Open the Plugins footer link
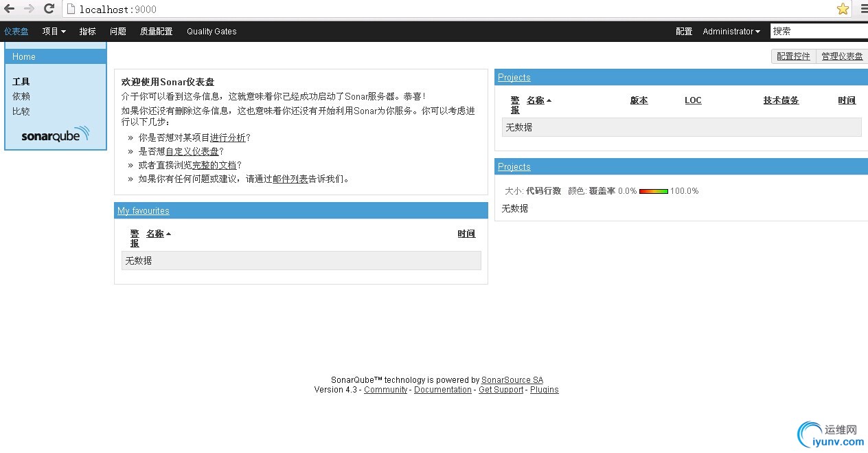This screenshot has height=453, width=868. (x=545, y=390)
